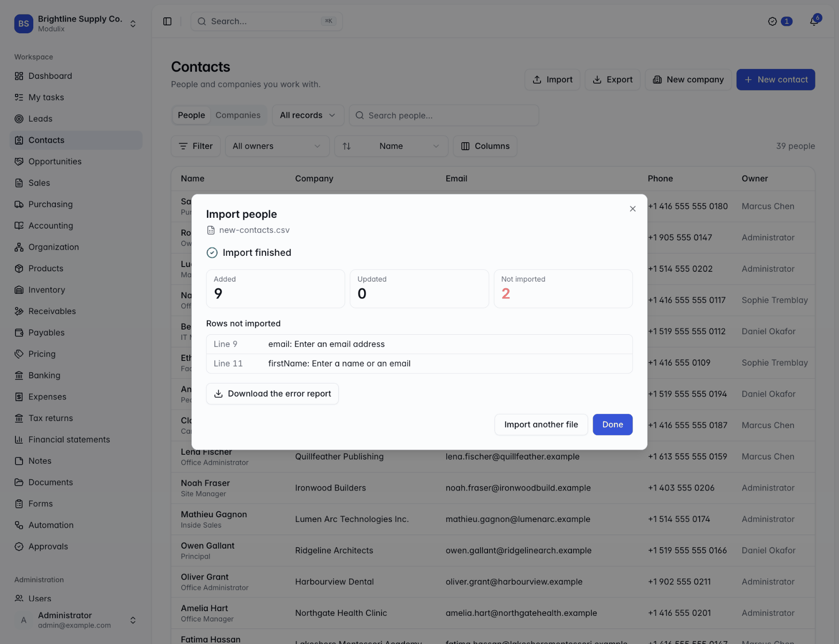Toggle sort direction arrows
Viewport: 839px width, 644px height.
coord(347,146)
